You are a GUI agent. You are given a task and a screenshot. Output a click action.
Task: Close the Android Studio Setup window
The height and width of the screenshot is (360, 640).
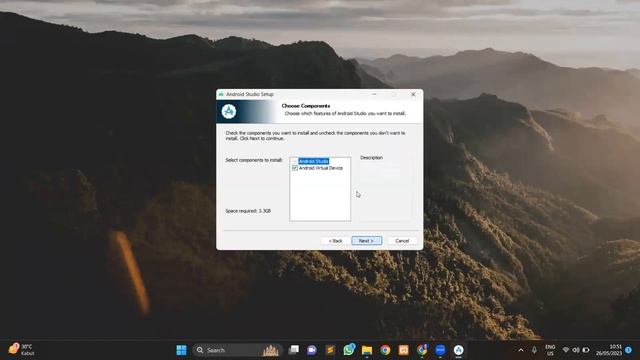coord(413,94)
